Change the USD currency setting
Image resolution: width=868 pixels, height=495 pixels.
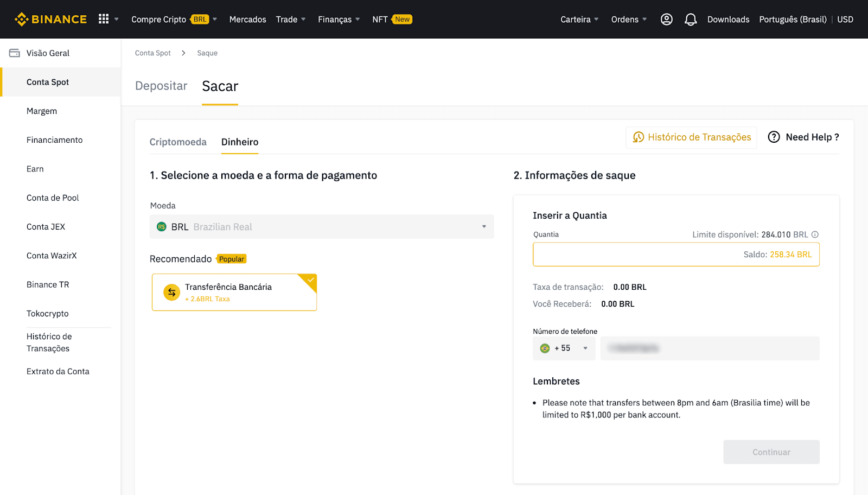point(845,20)
